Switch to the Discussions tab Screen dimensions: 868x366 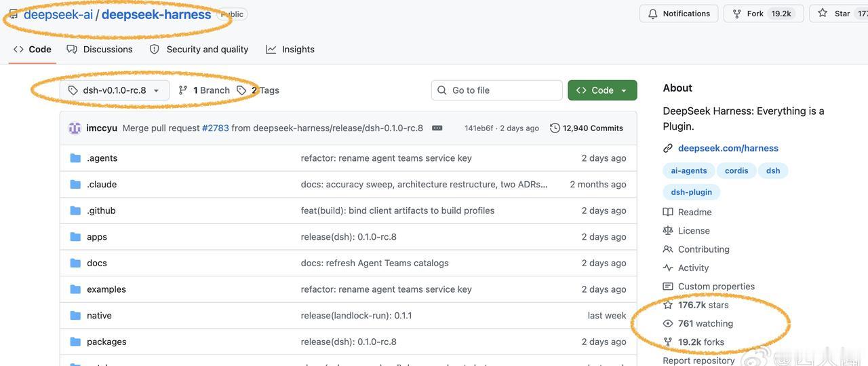coord(100,49)
